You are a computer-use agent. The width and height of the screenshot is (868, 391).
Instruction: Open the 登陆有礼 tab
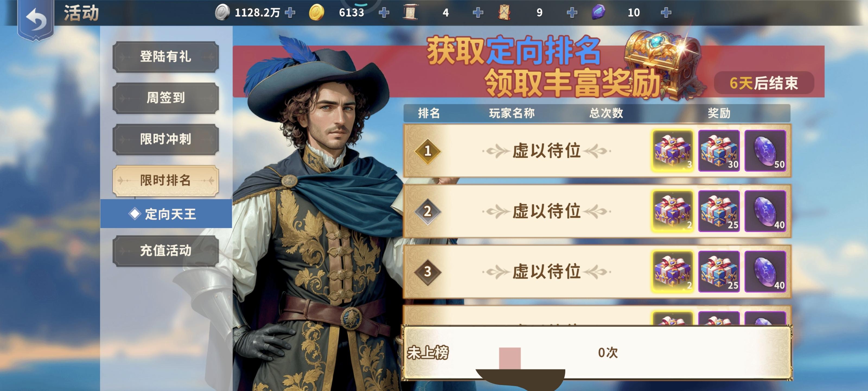click(166, 57)
